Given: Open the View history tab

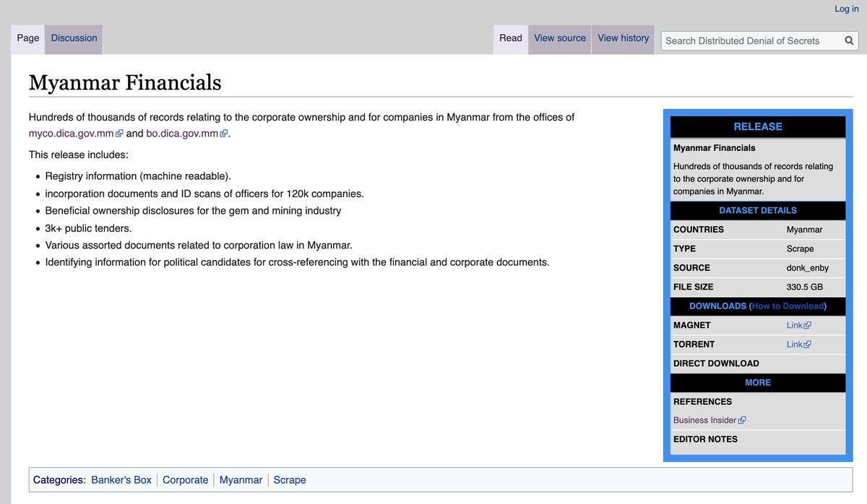Looking at the screenshot, I should tap(624, 38).
